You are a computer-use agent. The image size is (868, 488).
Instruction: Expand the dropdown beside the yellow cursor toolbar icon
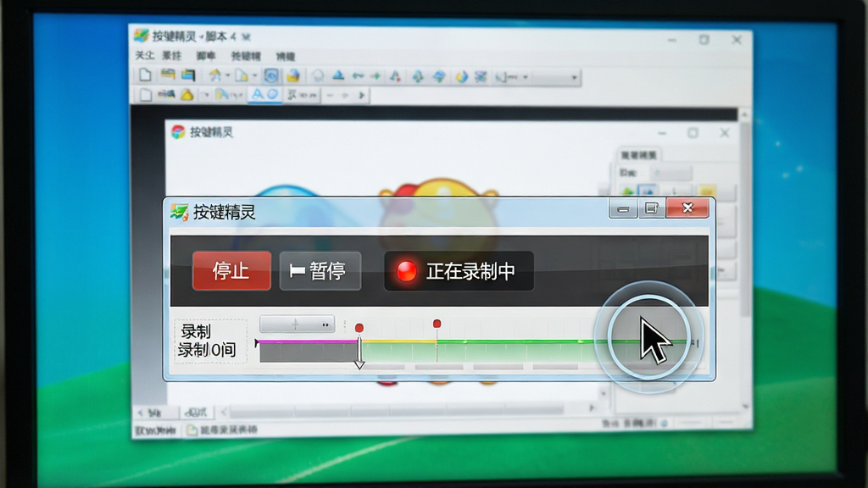[x=236, y=95]
